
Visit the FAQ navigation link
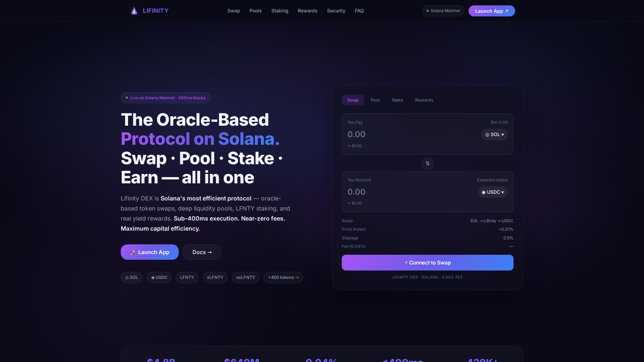[x=359, y=11]
